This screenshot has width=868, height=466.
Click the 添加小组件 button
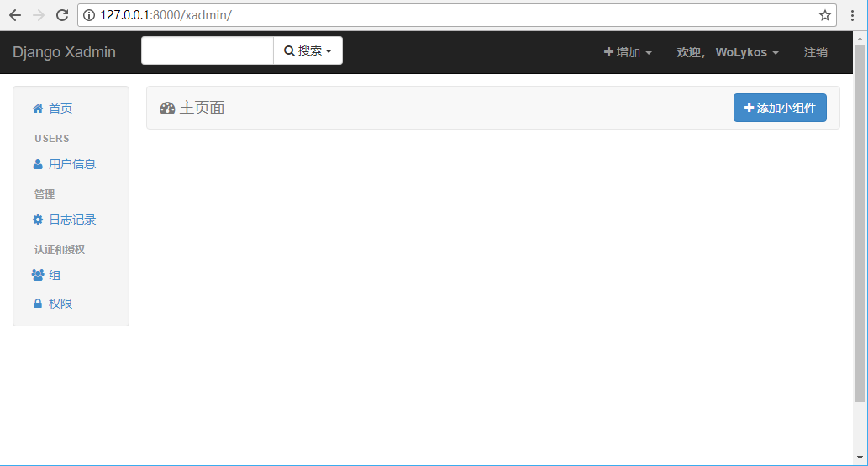point(780,108)
